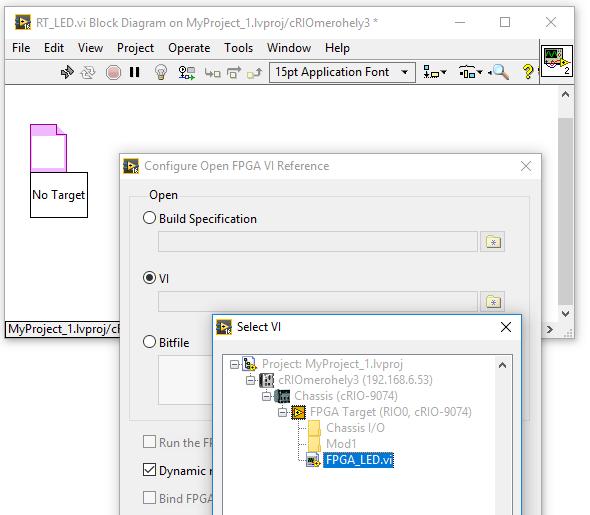590x515 pixels.
Task: Click the Search magnifier icon
Action: pos(500,71)
